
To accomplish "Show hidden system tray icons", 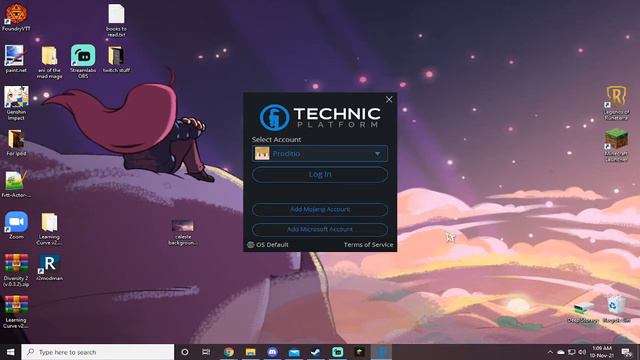I will (550, 352).
